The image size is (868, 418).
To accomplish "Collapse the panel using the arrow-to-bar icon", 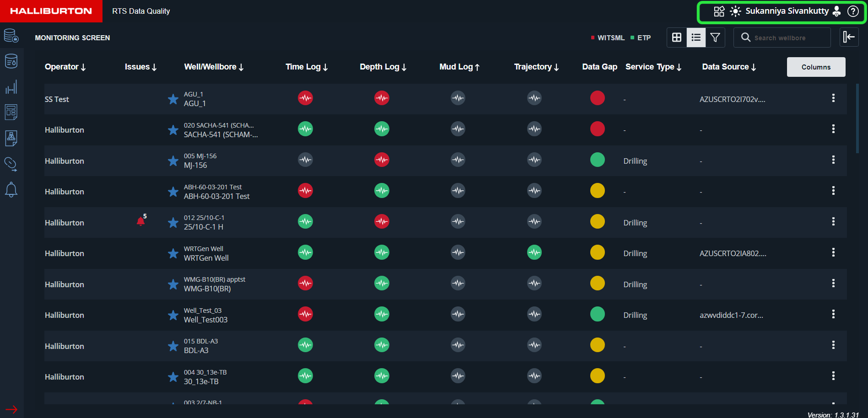I will click(849, 37).
